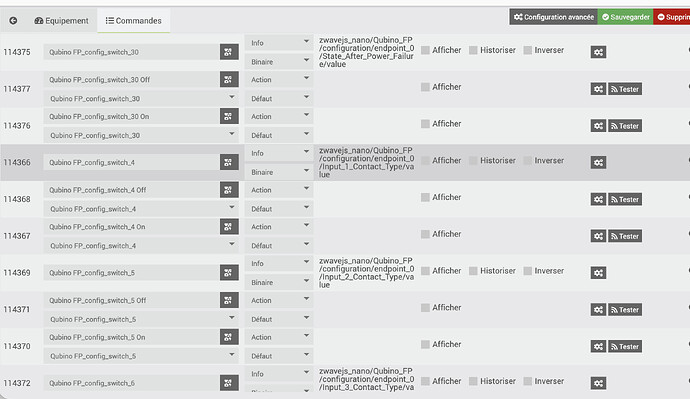Save with the Sauvegarder button
Image resolution: width=690 pixels, height=399 pixels.
click(625, 17)
